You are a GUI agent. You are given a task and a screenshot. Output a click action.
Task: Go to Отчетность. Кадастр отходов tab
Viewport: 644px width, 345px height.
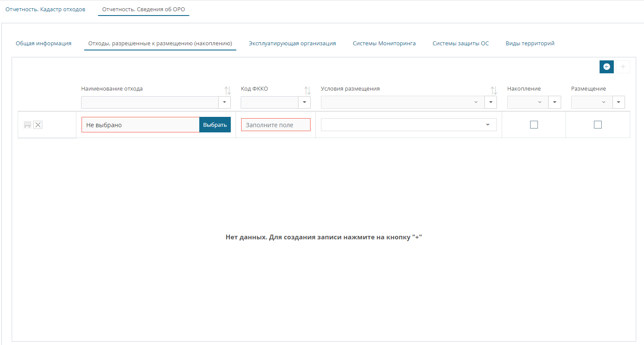(45, 9)
